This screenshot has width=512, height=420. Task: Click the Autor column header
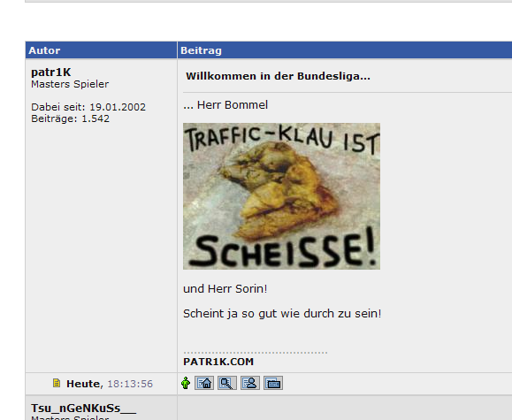point(44,50)
